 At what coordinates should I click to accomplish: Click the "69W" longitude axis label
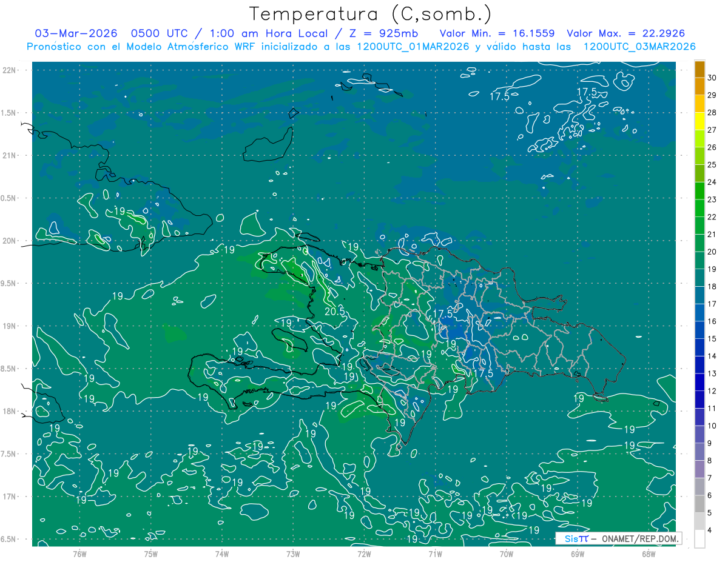click(x=578, y=554)
